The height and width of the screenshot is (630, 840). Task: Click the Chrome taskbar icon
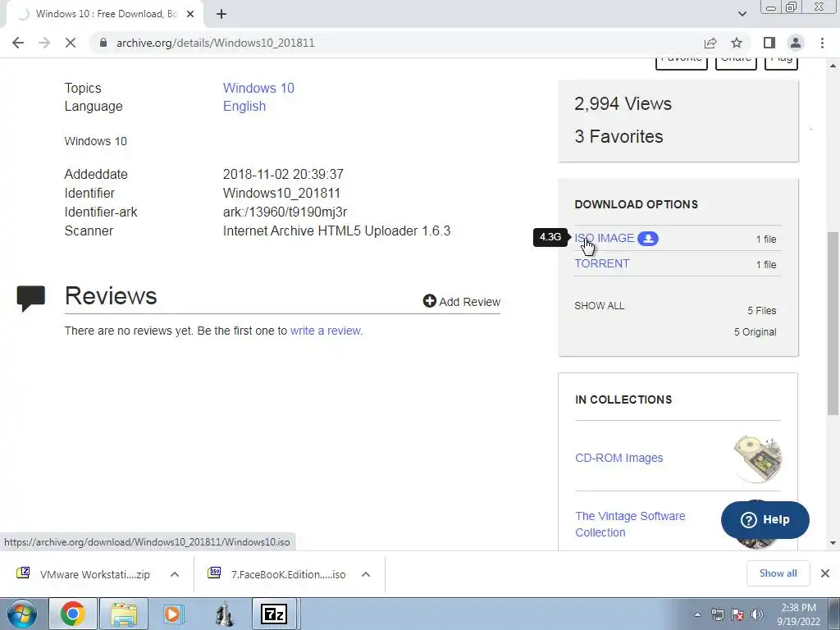click(72, 614)
